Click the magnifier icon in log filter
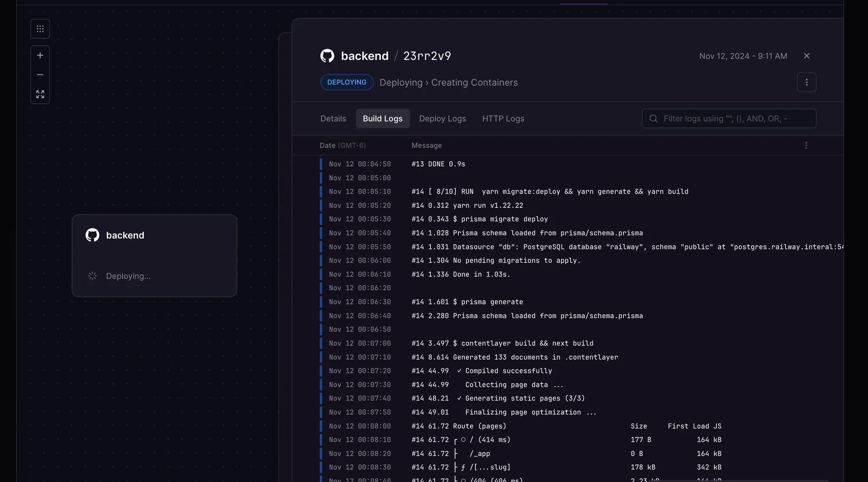The height and width of the screenshot is (482, 868). 654,118
